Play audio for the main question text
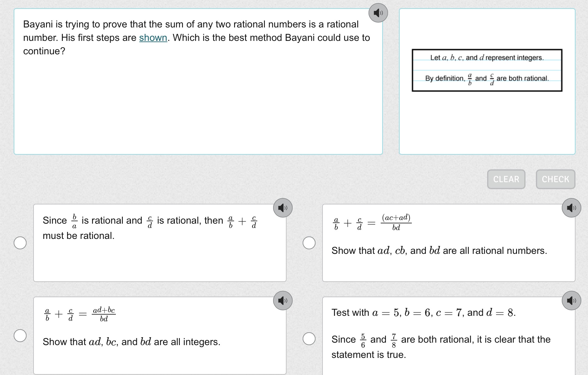588x375 pixels. (378, 13)
